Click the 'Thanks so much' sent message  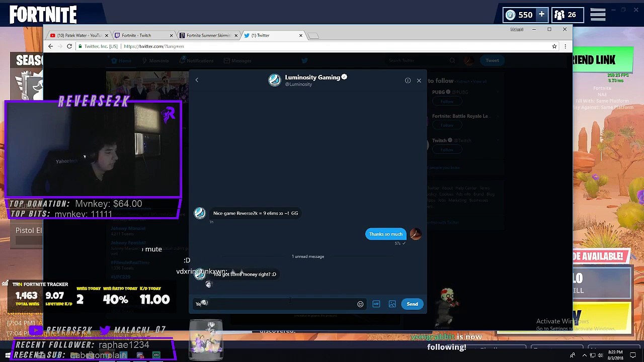385,234
